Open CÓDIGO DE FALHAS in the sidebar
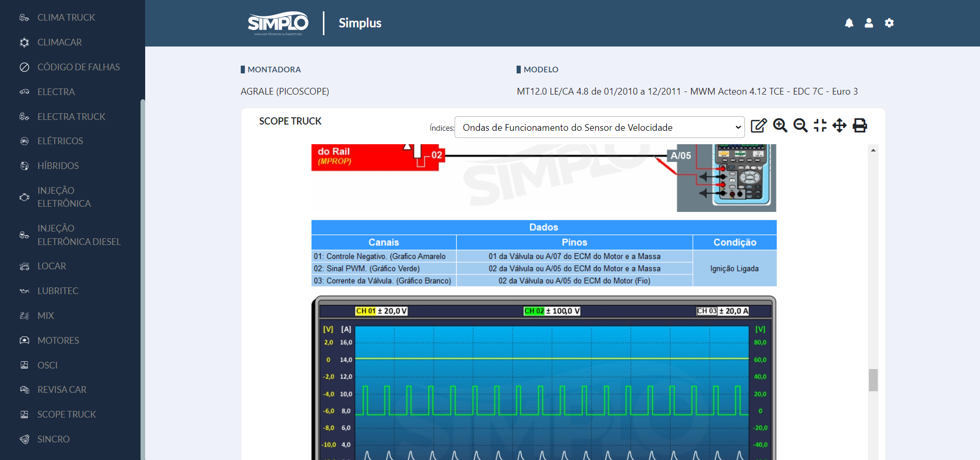 click(x=78, y=67)
